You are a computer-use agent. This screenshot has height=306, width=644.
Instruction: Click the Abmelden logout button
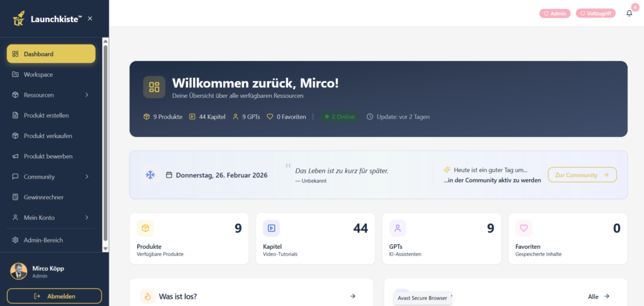54,296
